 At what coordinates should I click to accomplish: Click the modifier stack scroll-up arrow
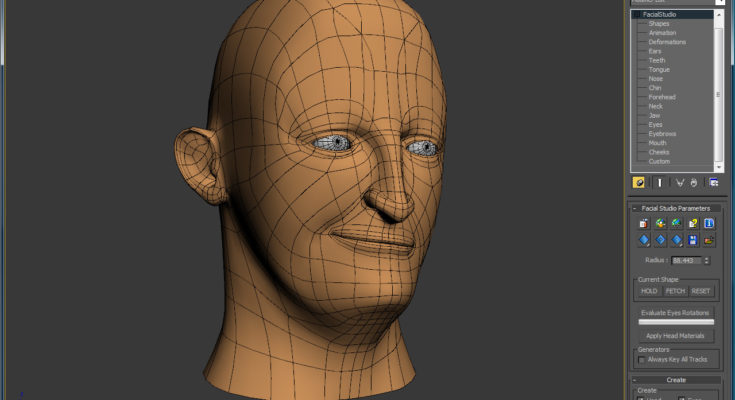tap(719, 15)
